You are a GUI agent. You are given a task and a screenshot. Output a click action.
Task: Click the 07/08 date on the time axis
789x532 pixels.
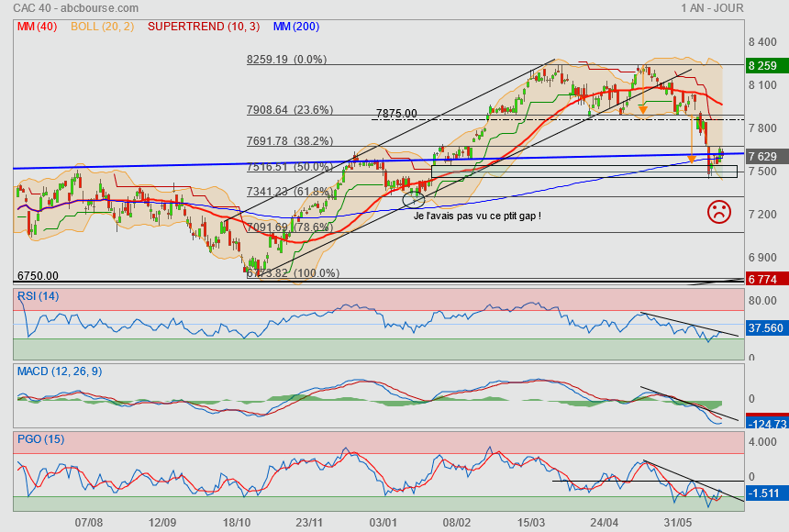89,523
